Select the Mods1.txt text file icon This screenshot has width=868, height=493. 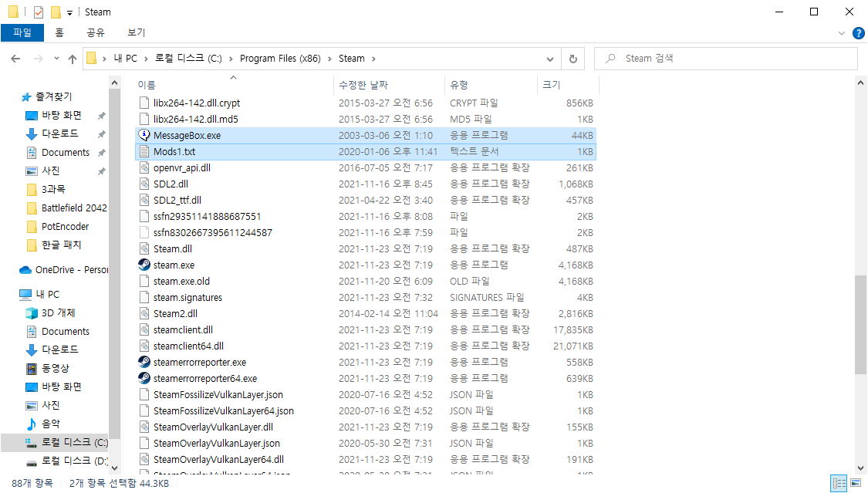click(x=144, y=151)
